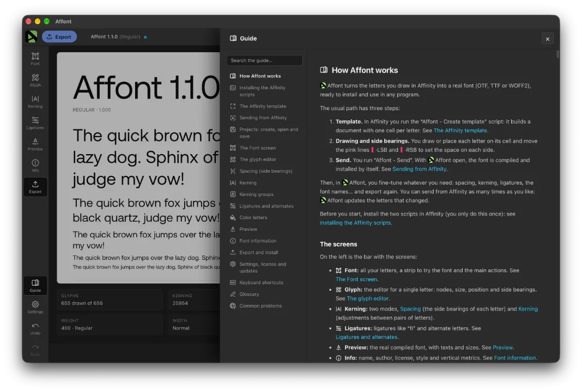Open the Ligatures screen in sidebar
Viewport: 582px width, 392px height.
(35, 122)
